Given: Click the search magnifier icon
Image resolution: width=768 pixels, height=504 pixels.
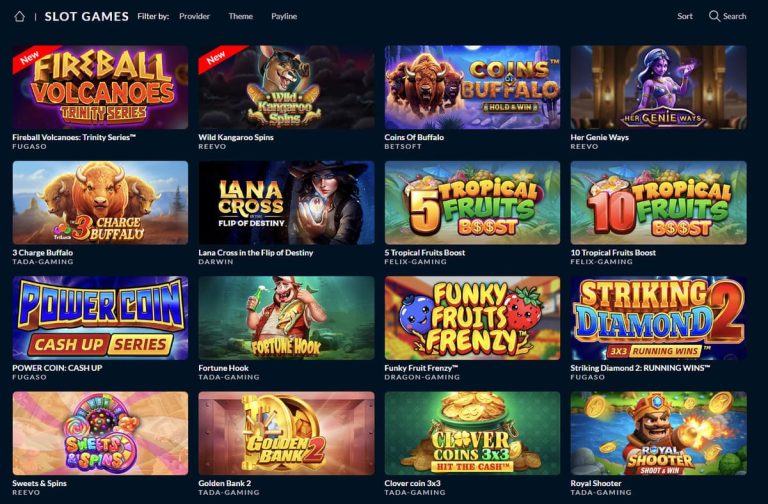Looking at the screenshot, I should (714, 16).
